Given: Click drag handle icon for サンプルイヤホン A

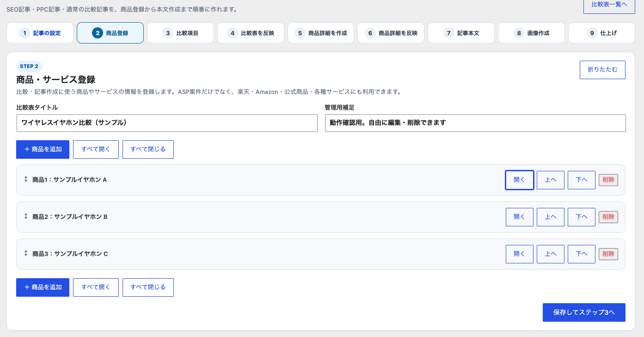Looking at the screenshot, I should (x=26, y=179).
